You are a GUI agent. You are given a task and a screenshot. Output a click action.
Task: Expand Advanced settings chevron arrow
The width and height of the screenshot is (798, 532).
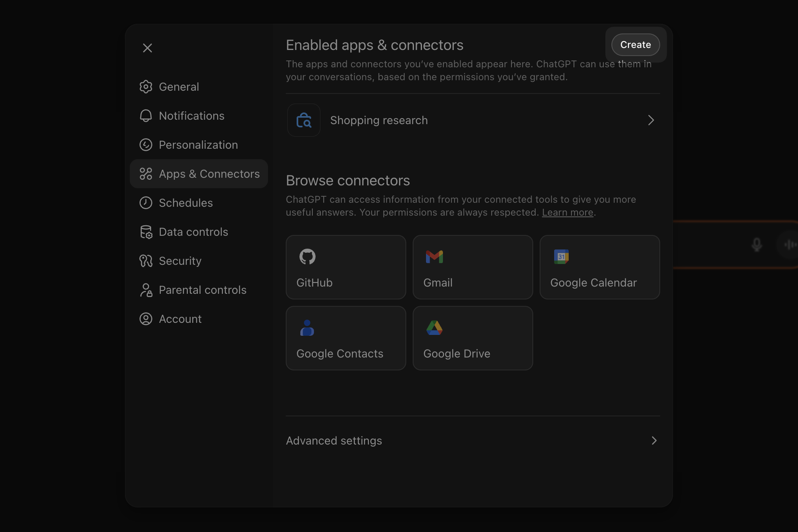654,441
